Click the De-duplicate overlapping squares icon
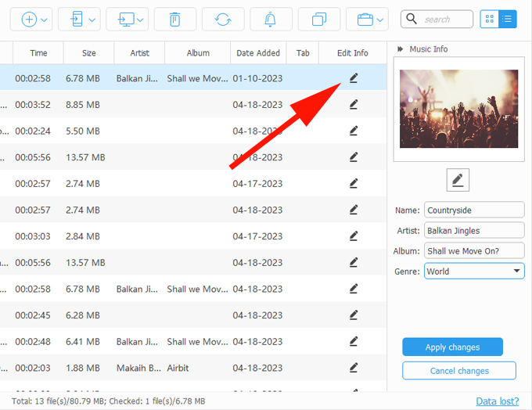 [319, 19]
